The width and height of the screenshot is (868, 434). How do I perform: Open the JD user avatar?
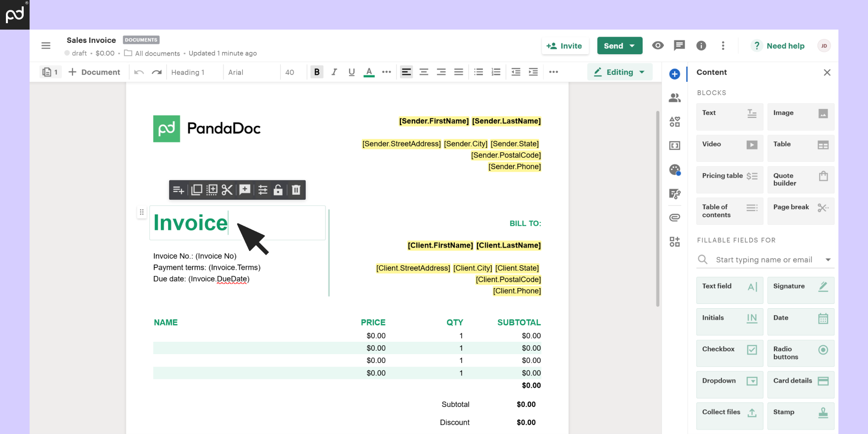[824, 46]
